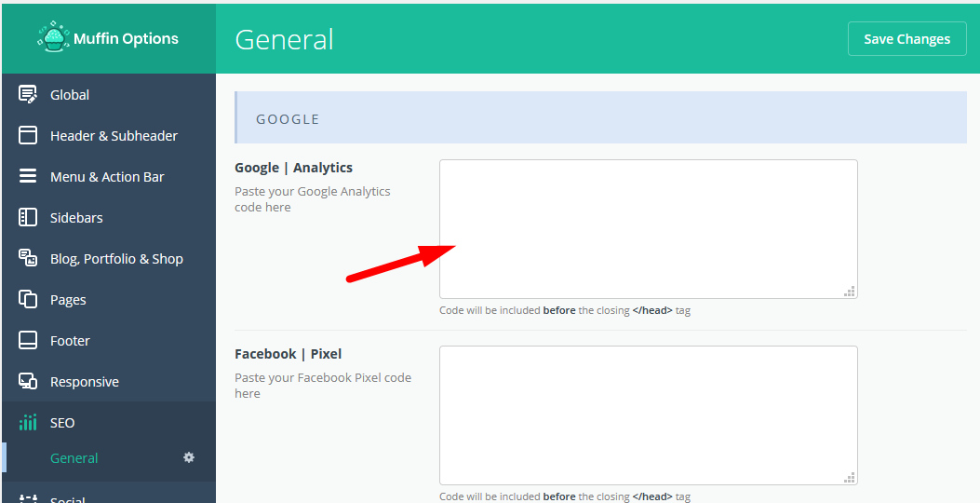Click the Footer layout icon
Image resolution: width=980 pixels, height=503 pixels.
[x=28, y=340]
